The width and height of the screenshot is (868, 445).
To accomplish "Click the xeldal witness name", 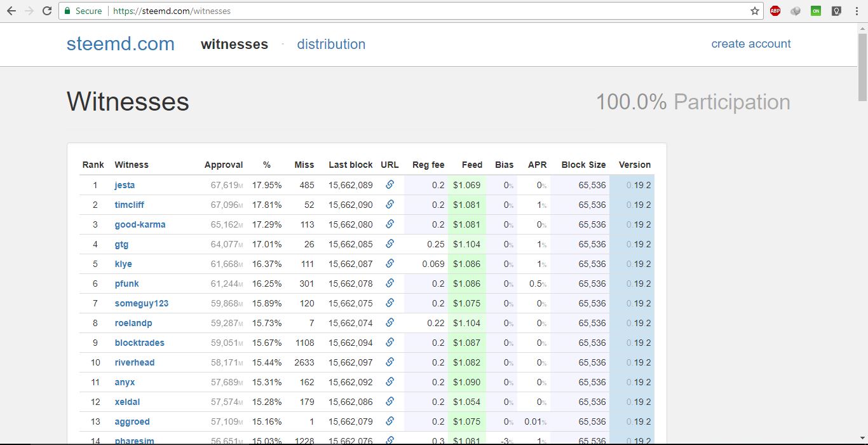I will coord(127,402).
